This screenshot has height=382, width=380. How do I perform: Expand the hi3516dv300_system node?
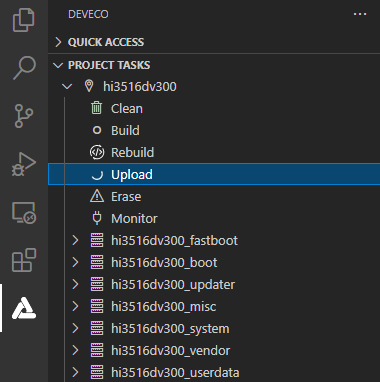75,328
